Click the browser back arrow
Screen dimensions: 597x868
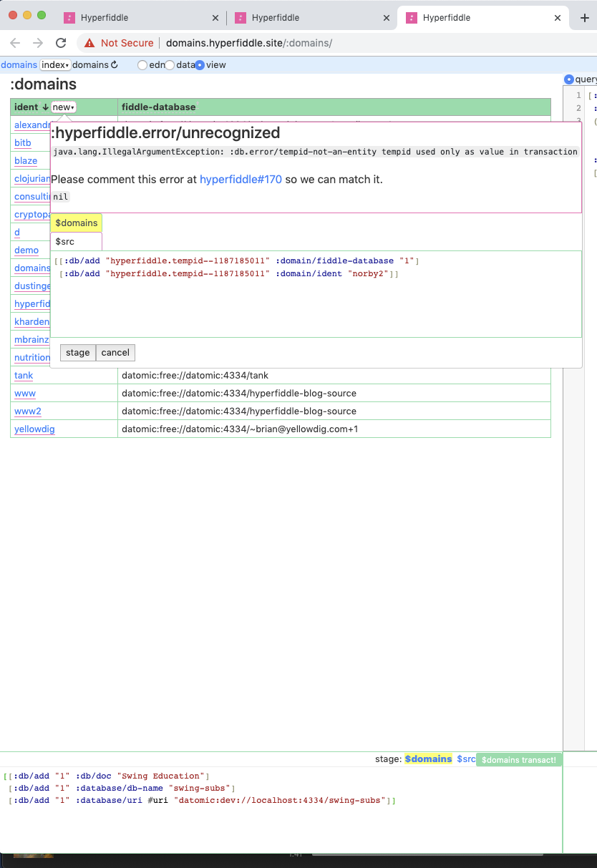[x=16, y=43]
